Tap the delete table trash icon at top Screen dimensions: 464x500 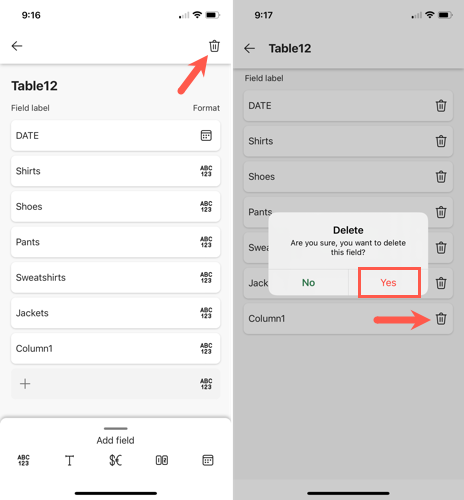(214, 46)
